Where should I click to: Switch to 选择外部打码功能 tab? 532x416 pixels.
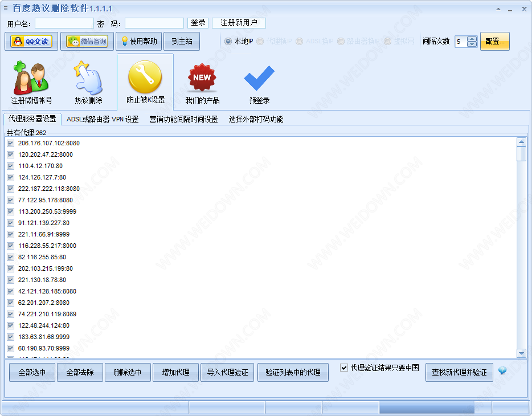tap(256, 119)
